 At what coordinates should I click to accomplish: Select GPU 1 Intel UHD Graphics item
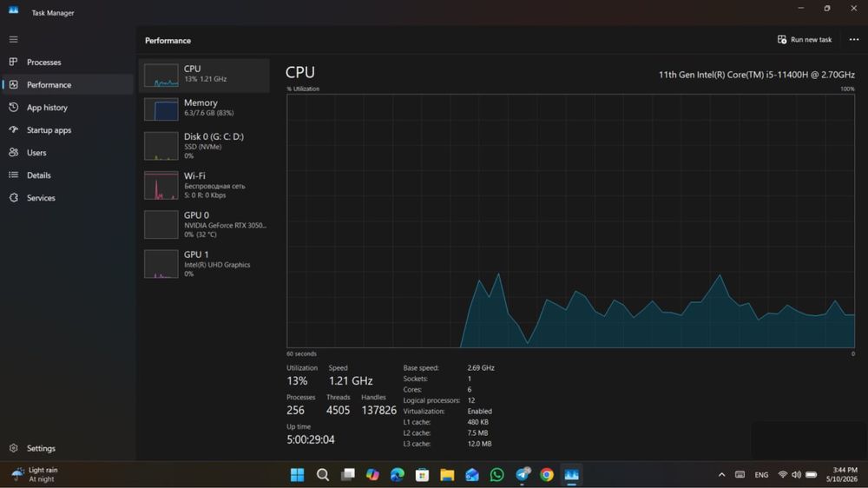(x=204, y=264)
